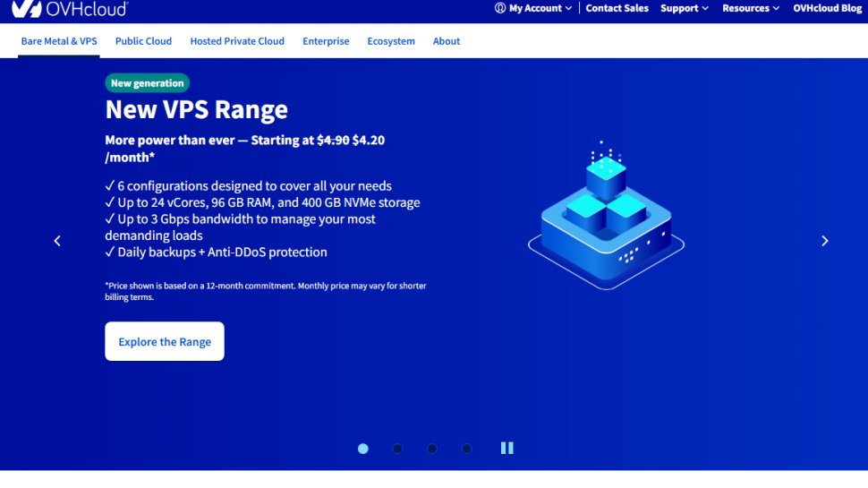This screenshot has width=868, height=488.
Task: Open the Enterprise menu
Action: (x=326, y=41)
